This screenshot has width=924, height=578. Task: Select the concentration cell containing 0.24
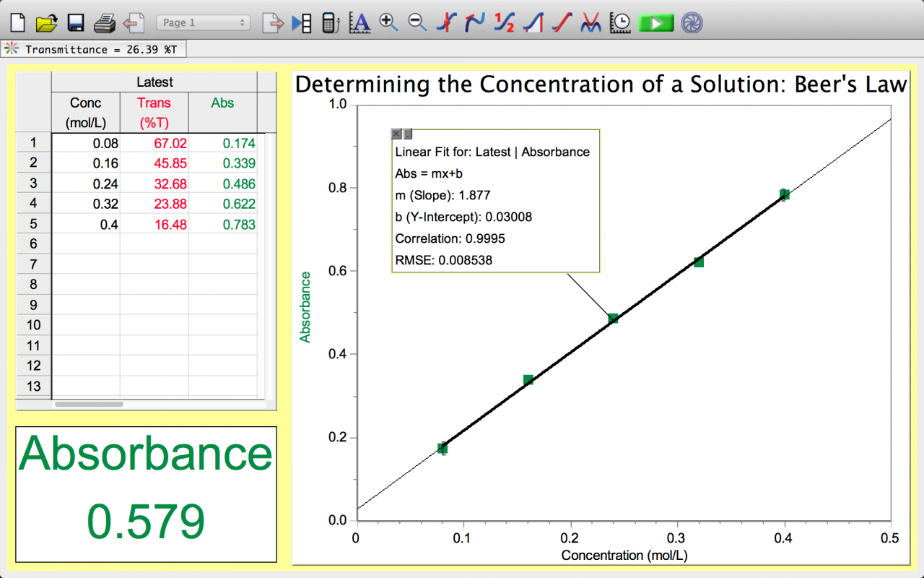click(x=85, y=184)
